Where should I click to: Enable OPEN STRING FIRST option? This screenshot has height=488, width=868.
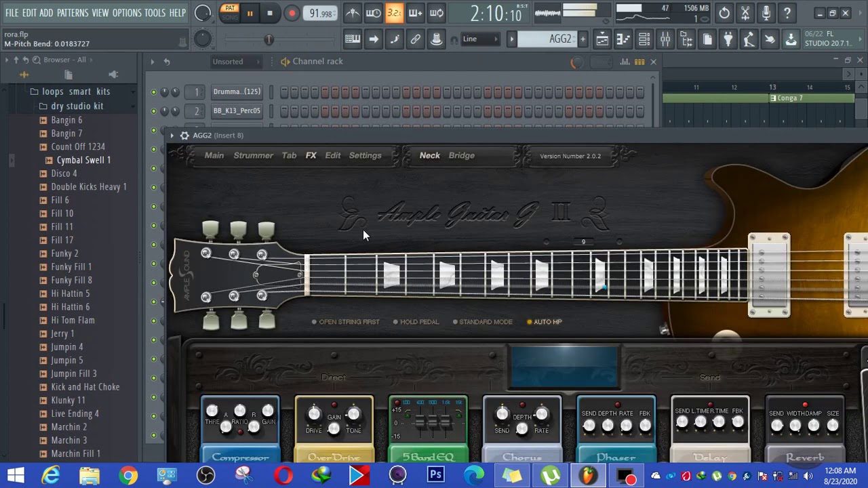click(346, 322)
